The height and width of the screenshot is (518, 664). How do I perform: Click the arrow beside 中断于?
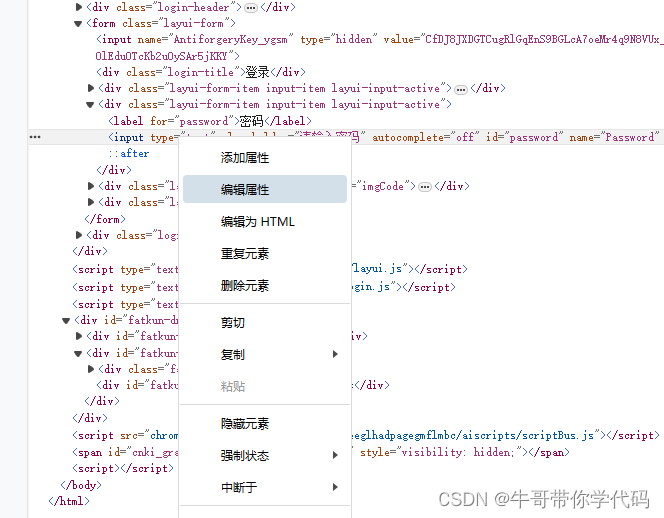tap(335, 487)
